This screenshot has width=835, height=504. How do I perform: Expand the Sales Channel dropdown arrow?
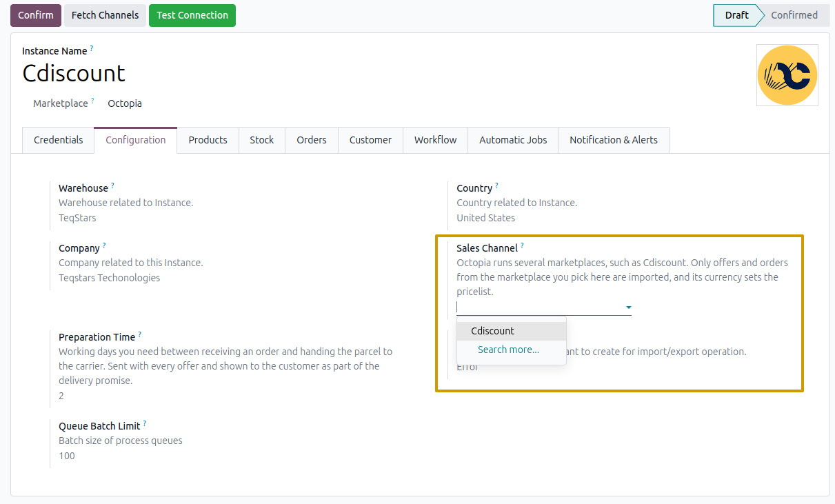point(628,308)
